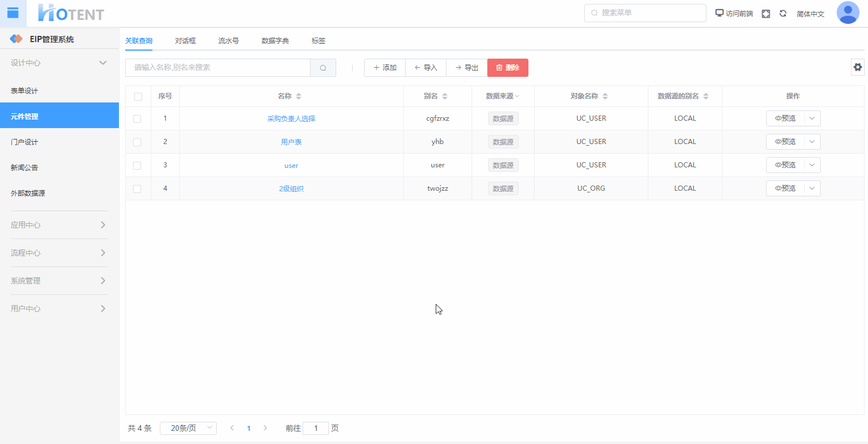Click 访问前端 monitor icon
Viewport: 868px width, 444px height.
(719, 13)
